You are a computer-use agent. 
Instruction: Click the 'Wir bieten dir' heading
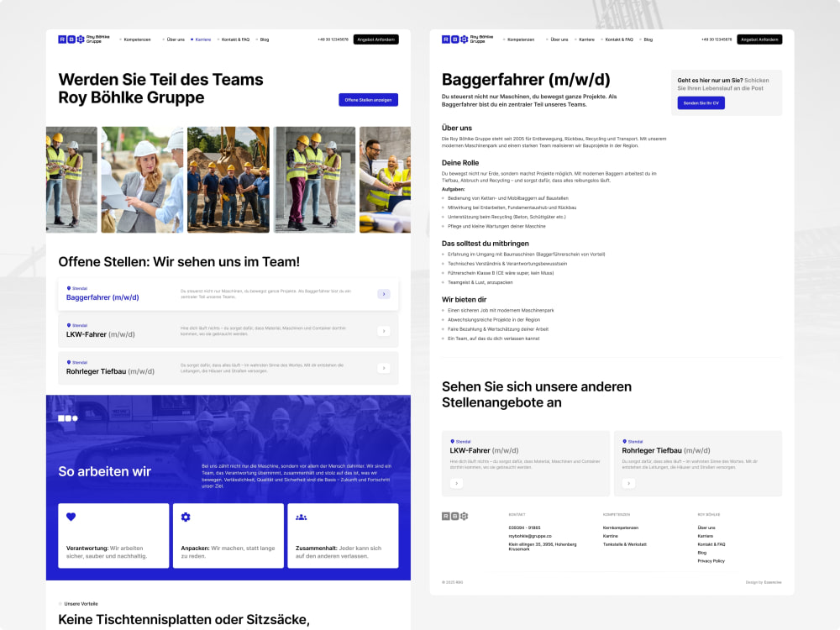[x=464, y=300]
